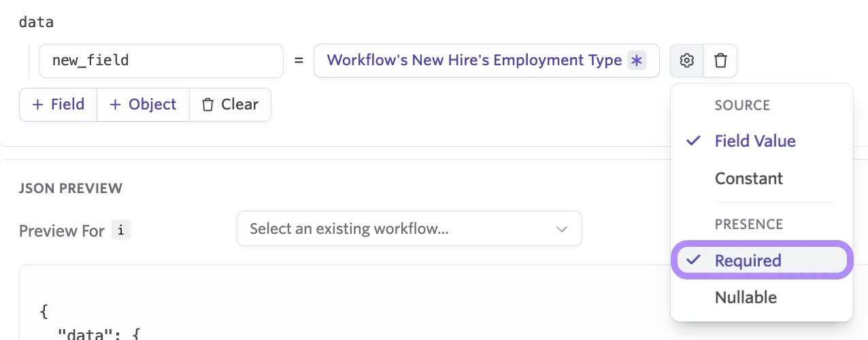Edit the Workflow's New Hire's Employment Type value

click(486, 61)
